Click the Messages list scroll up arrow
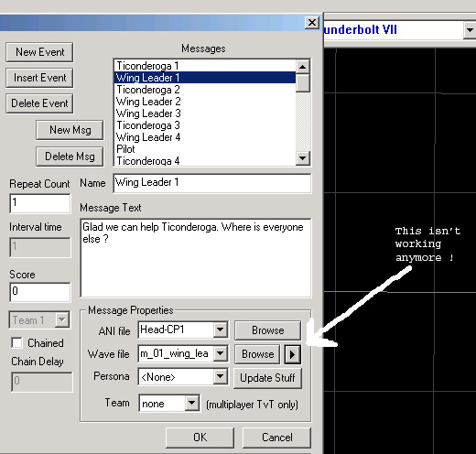 (303, 67)
